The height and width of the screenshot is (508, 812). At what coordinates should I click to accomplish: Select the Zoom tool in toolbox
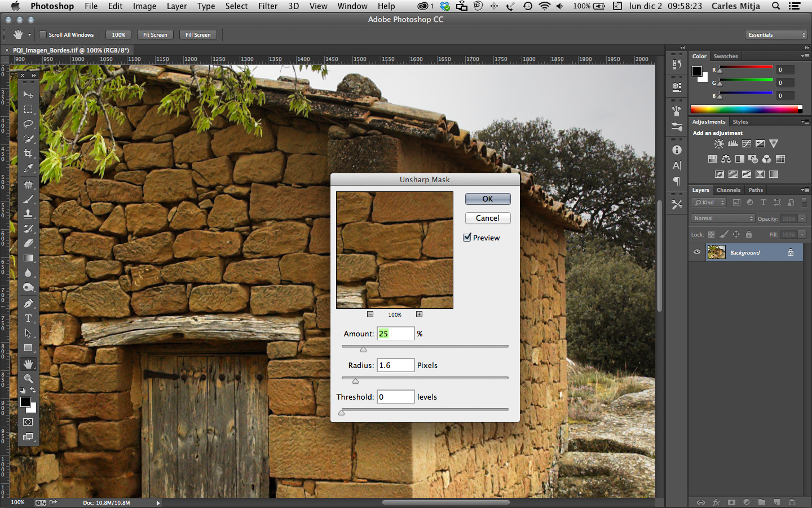pos(28,379)
